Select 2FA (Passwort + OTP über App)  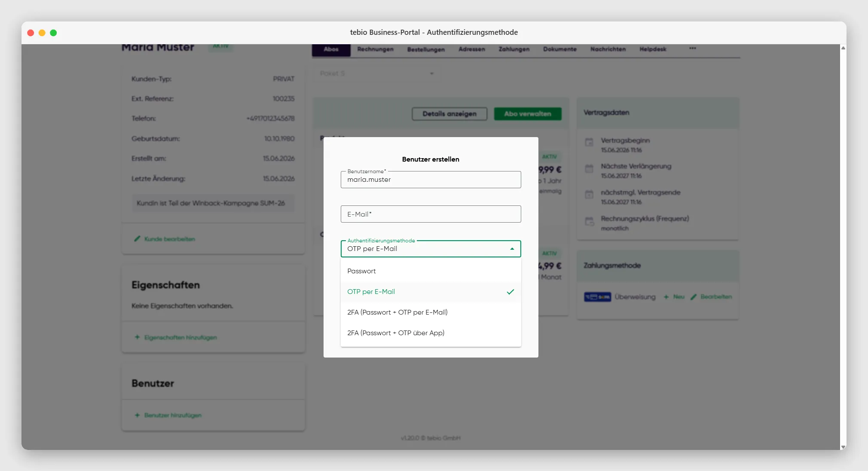coord(431,333)
